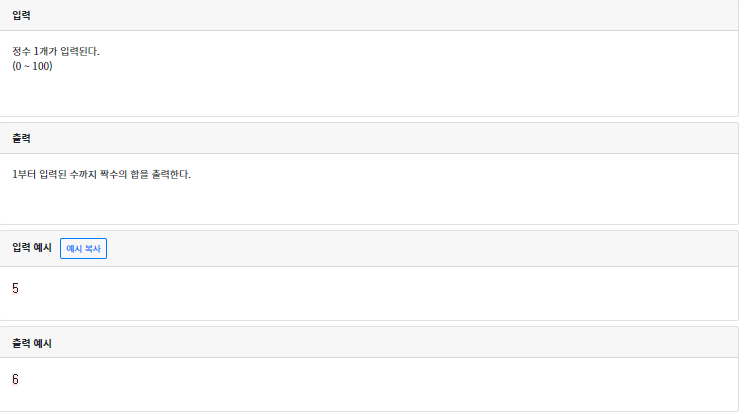Click the word 복사 on the copy button
Viewport: 739px width, 413px height.
click(x=93, y=248)
